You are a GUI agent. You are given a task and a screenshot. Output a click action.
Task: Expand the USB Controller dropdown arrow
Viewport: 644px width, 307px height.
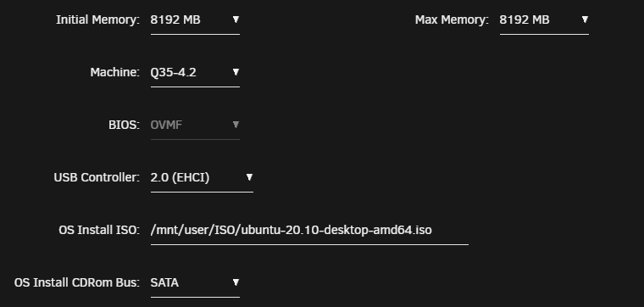click(249, 177)
